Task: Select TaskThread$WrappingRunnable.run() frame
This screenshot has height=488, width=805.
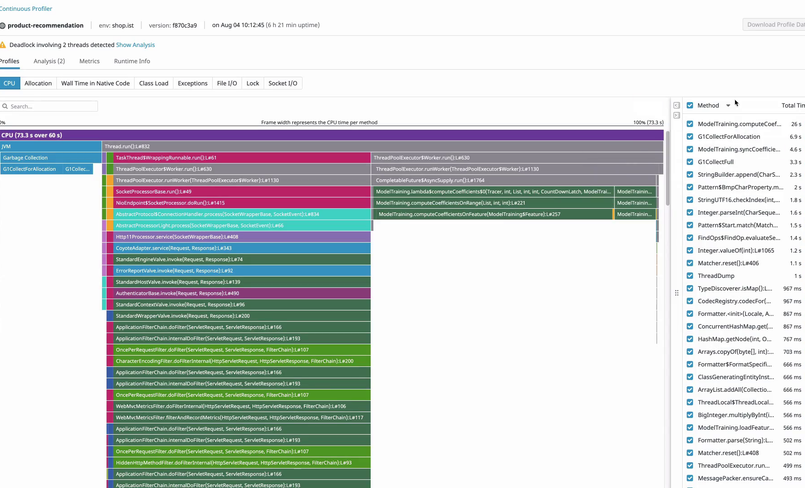Action: tap(242, 158)
